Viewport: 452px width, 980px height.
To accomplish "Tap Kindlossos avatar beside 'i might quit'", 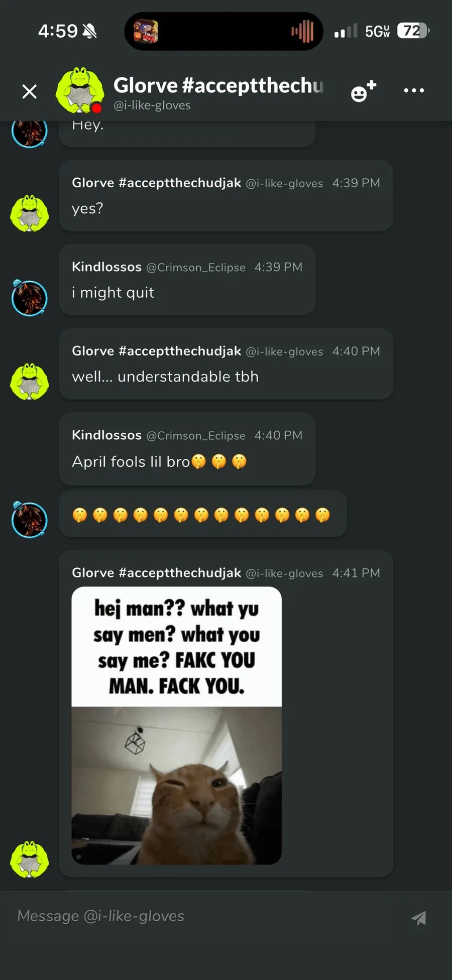I will [30, 298].
